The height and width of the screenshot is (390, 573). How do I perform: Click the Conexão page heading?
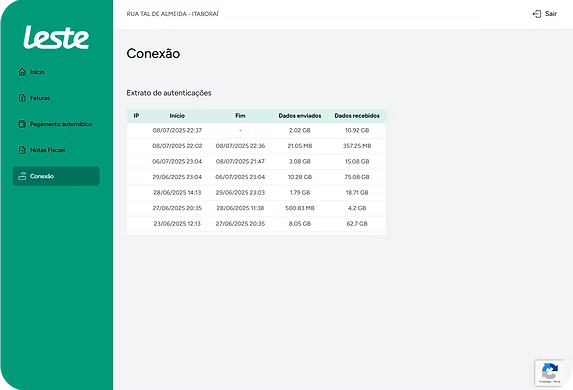click(x=153, y=54)
